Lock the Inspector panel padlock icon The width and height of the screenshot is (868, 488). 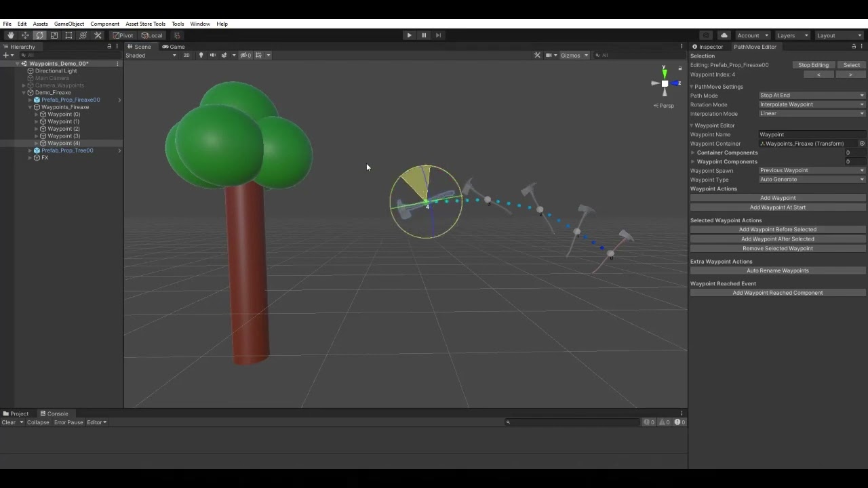click(854, 47)
